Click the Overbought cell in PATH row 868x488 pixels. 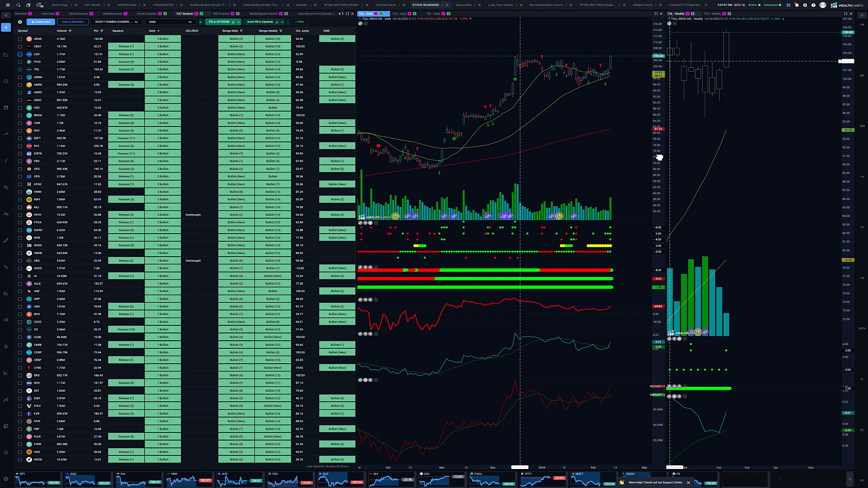click(193, 215)
